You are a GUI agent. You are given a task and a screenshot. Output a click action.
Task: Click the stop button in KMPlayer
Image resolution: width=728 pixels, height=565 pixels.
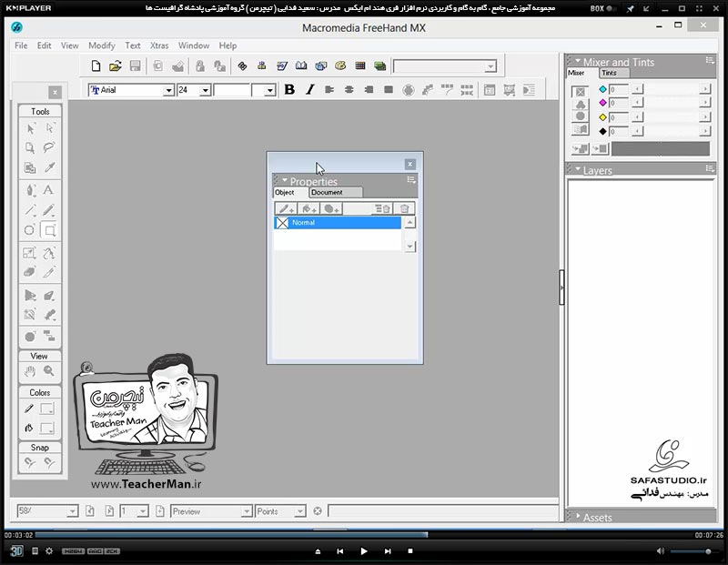pos(410,551)
